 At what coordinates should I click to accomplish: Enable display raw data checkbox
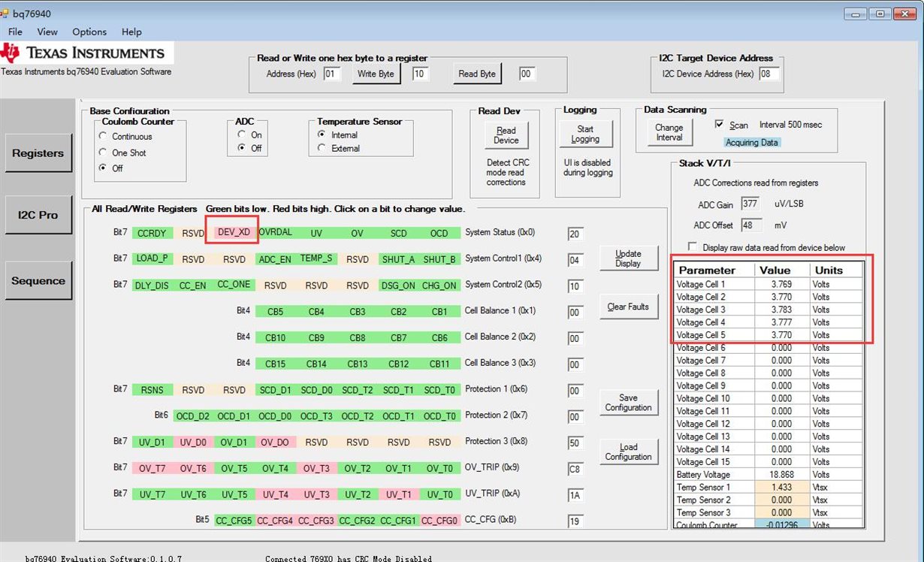click(693, 247)
